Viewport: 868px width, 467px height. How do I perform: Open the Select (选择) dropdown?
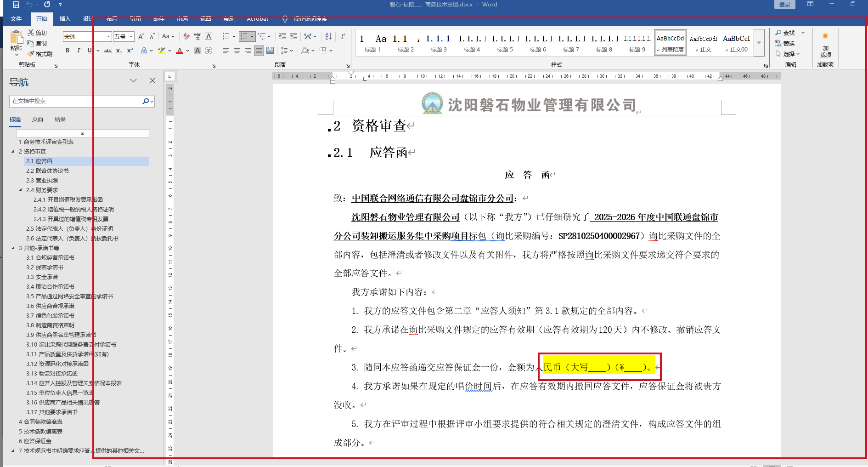pos(788,54)
